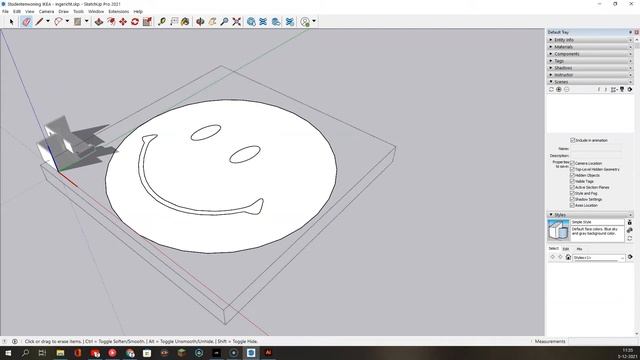The image size is (640, 360).
Task: Activate the Paint Bucket tool
Action: pyautogui.click(x=185, y=22)
